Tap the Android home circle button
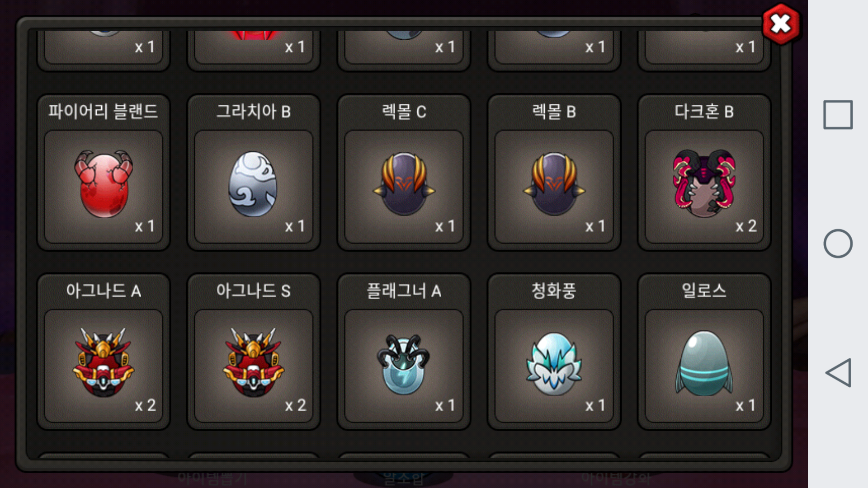 (838, 244)
